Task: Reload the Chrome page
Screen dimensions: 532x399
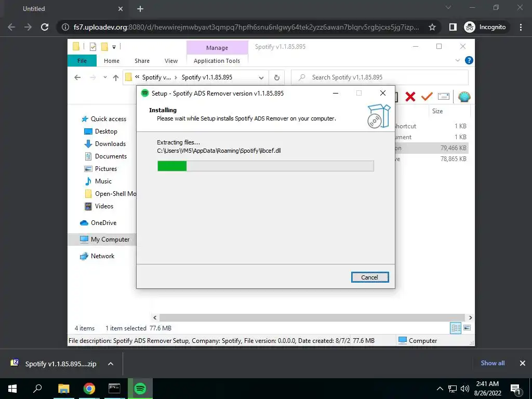Action: point(45,27)
